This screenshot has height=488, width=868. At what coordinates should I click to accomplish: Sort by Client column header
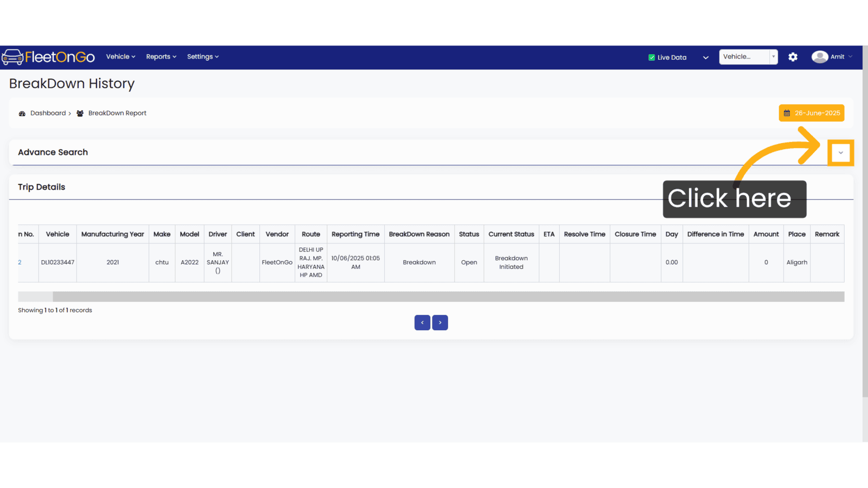click(x=245, y=234)
